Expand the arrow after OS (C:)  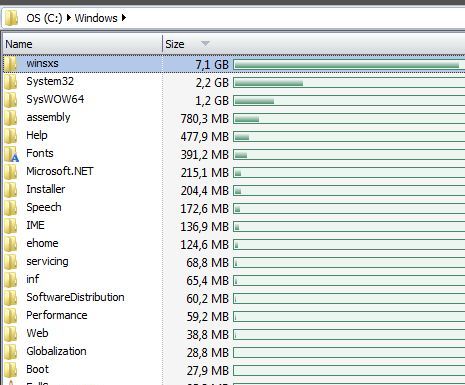click(69, 18)
